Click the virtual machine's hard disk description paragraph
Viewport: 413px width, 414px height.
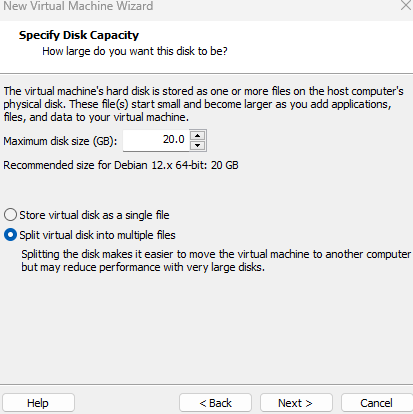pyautogui.click(x=203, y=104)
